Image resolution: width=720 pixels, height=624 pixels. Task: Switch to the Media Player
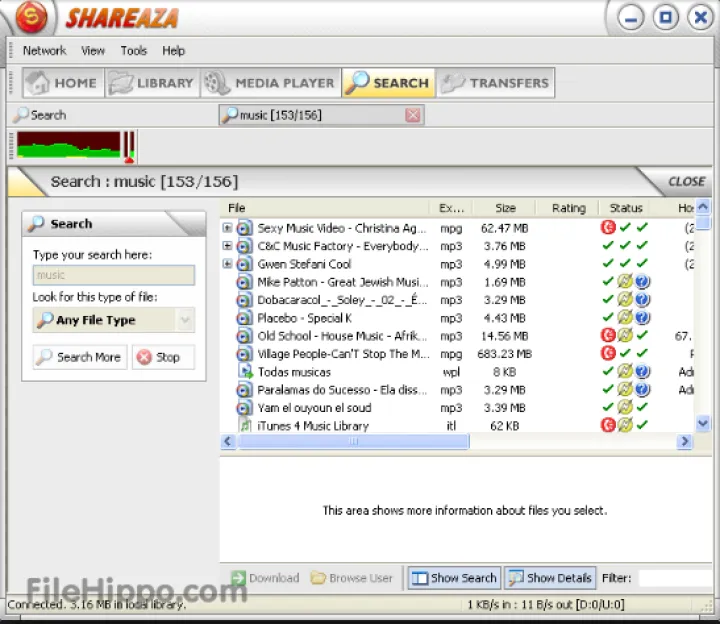[269, 83]
